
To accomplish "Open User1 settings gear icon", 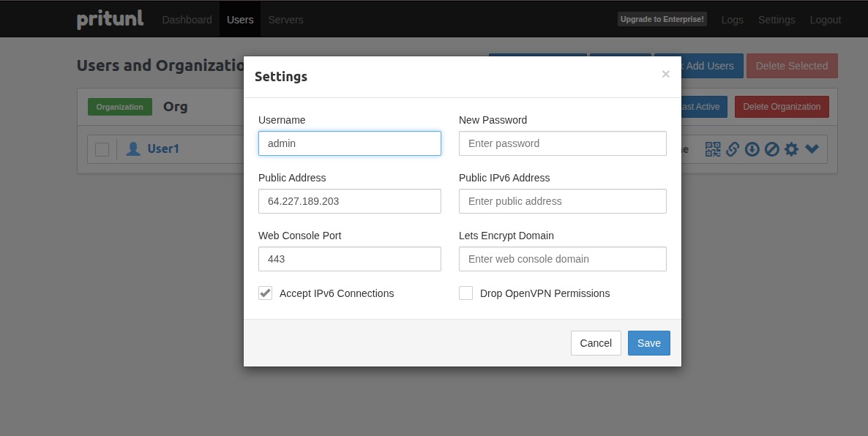I will pyautogui.click(x=791, y=149).
